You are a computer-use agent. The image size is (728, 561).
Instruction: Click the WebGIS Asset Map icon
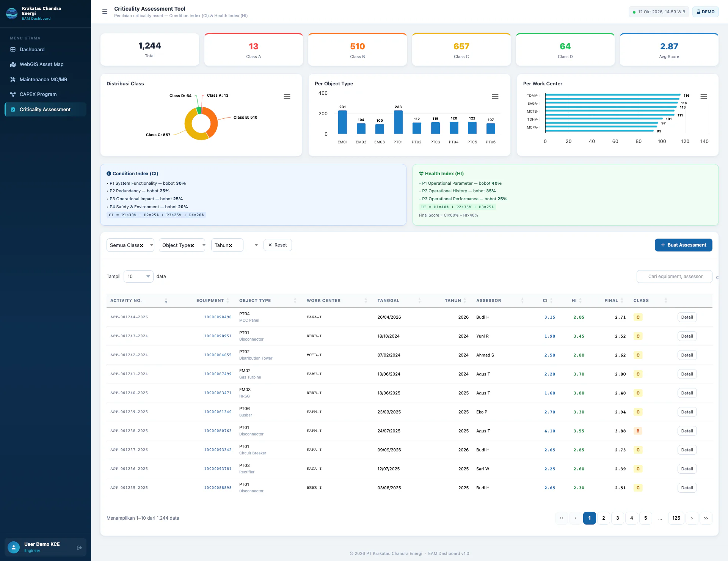13,64
